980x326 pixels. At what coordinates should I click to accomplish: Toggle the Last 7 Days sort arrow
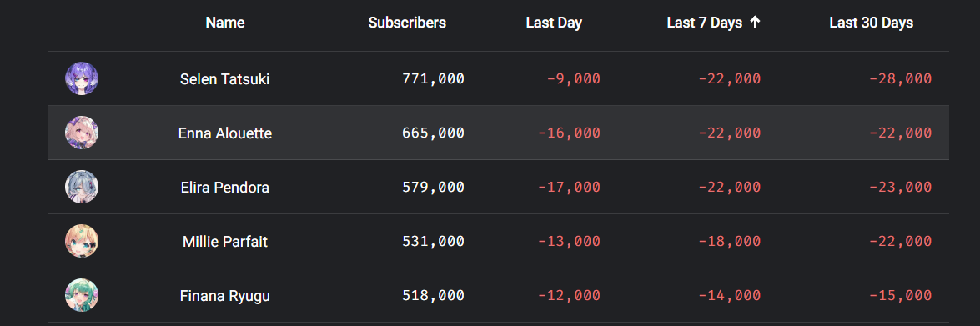[x=755, y=23]
